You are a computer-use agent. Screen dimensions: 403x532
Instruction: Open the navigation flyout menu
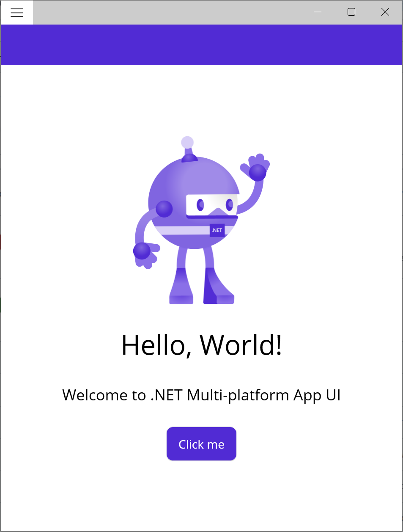[x=17, y=12]
